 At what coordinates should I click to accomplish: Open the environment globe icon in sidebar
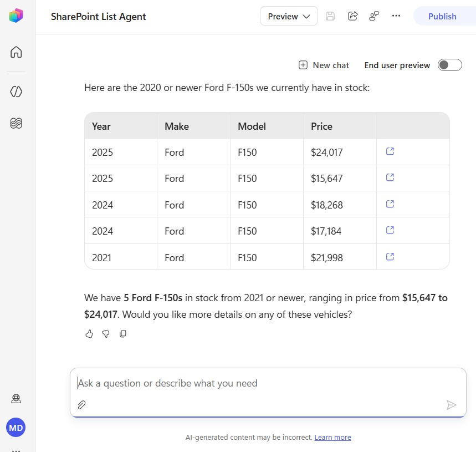pyautogui.click(x=16, y=398)
